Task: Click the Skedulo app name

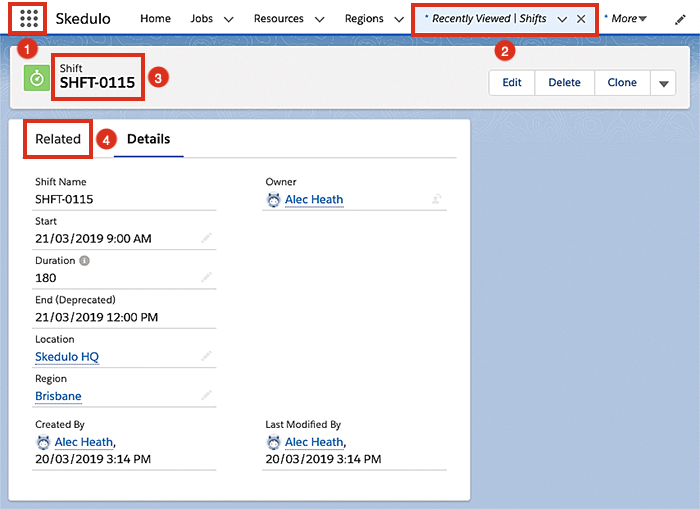Action: [x=83, y=19]
